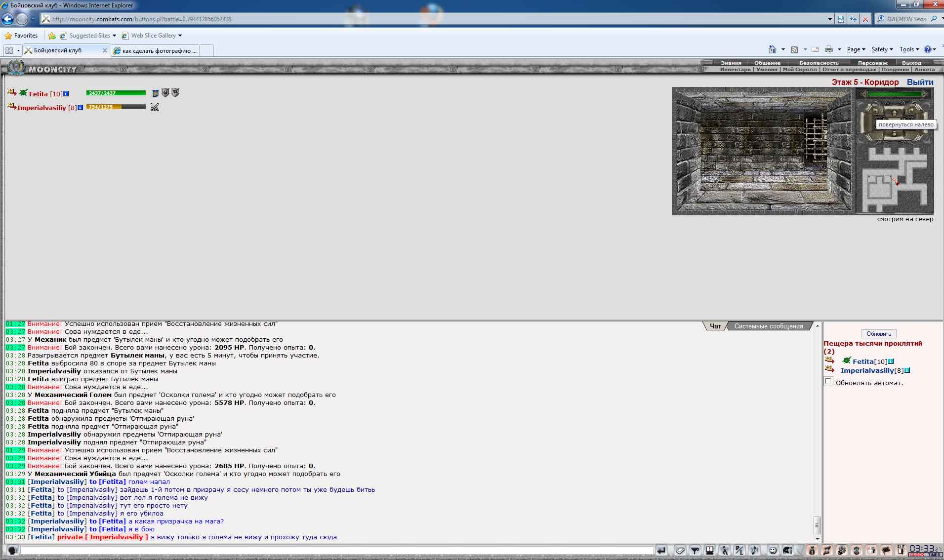
Task: Open the smiley emoticons icon
Action: [773, 551]
